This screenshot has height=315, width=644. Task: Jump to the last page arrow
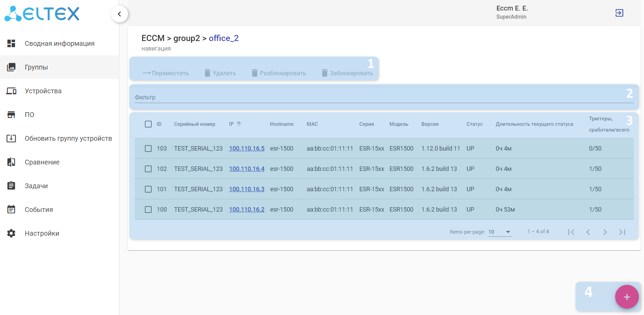coord(622,232)
